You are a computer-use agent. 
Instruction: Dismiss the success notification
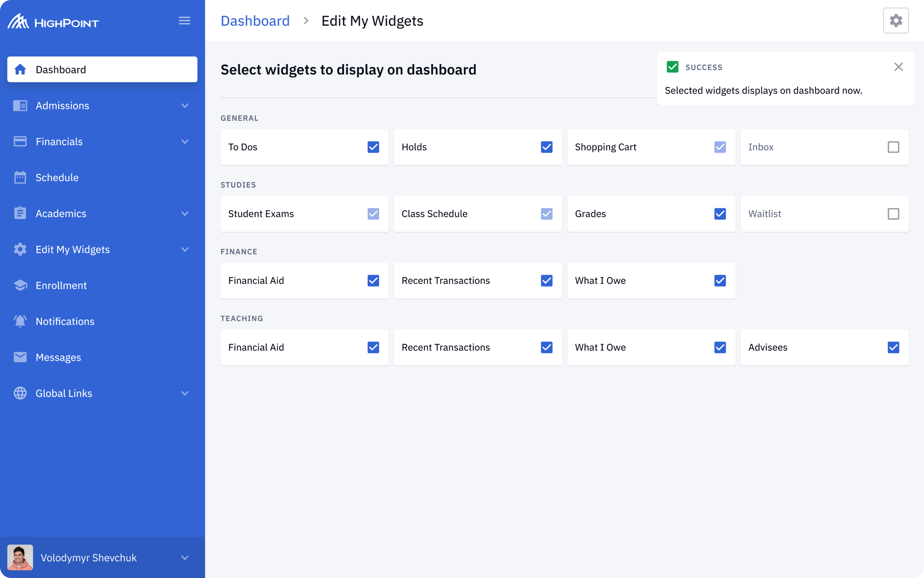point(898,66)
